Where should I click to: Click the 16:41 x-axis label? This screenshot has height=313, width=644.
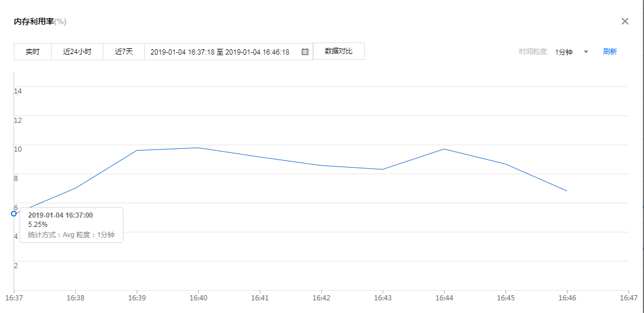[260, 299]
